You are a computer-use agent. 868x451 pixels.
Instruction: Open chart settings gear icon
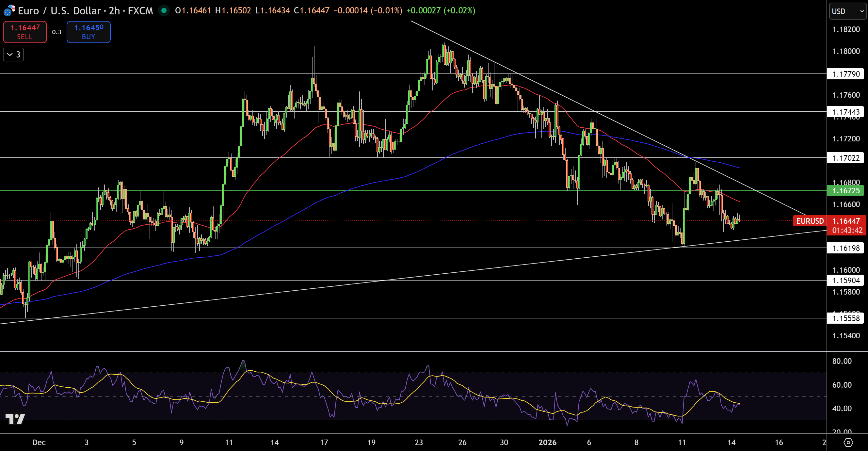coord(848,442)
